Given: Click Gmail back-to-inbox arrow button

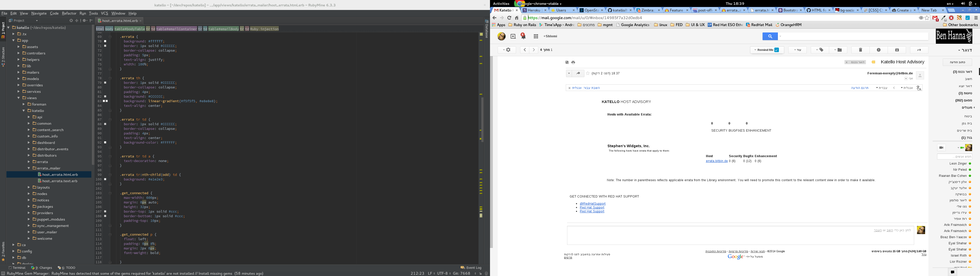Looking at the screenshot, I should click(919, 50).
